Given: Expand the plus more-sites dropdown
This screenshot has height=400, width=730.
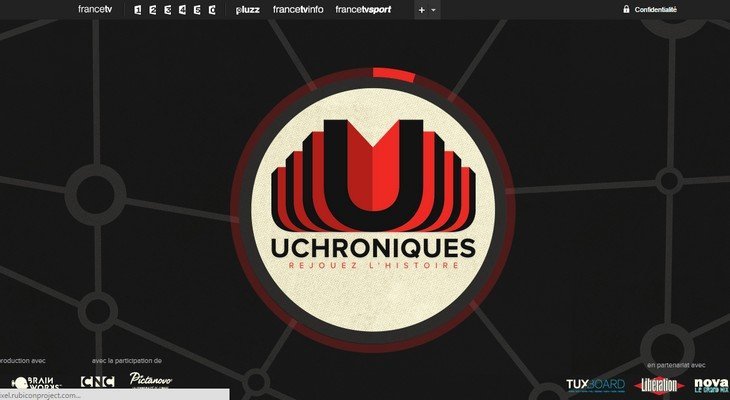Looking at the screenshot, I should (427, 10).
